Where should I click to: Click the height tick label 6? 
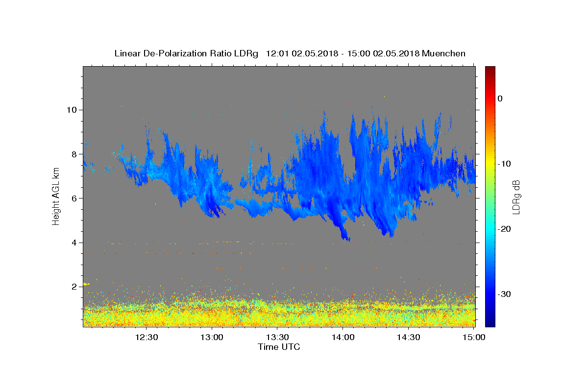click(74, 198)
